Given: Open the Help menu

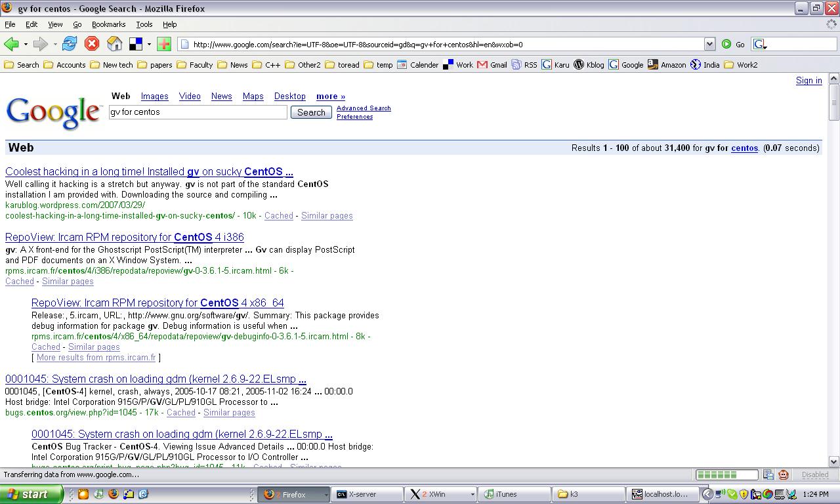Looking at the screenshot, I should tap(169, 24).
